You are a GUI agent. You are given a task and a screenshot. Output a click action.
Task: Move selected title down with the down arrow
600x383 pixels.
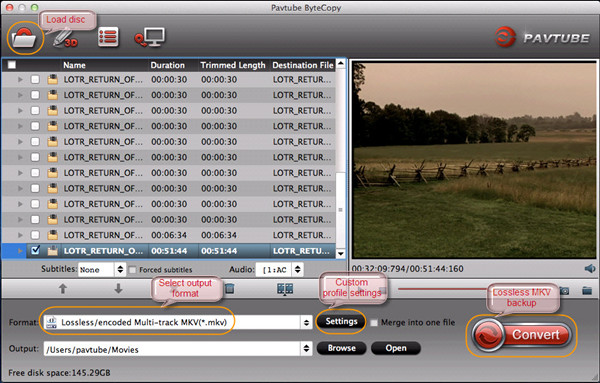pyautogui.click(x=118, y=288)
